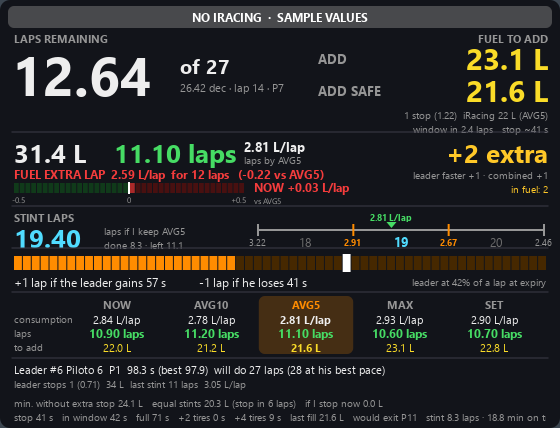Click the 12.64 laps remaining value

(x=83, y=77)
